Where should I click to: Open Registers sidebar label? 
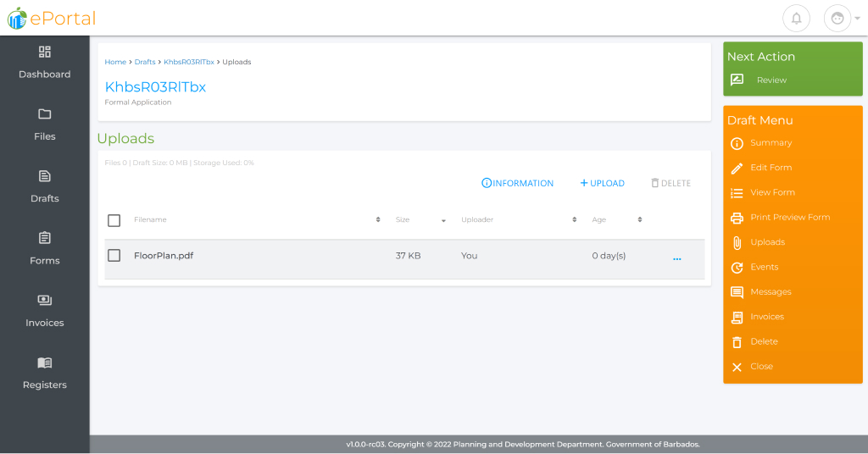45,385
